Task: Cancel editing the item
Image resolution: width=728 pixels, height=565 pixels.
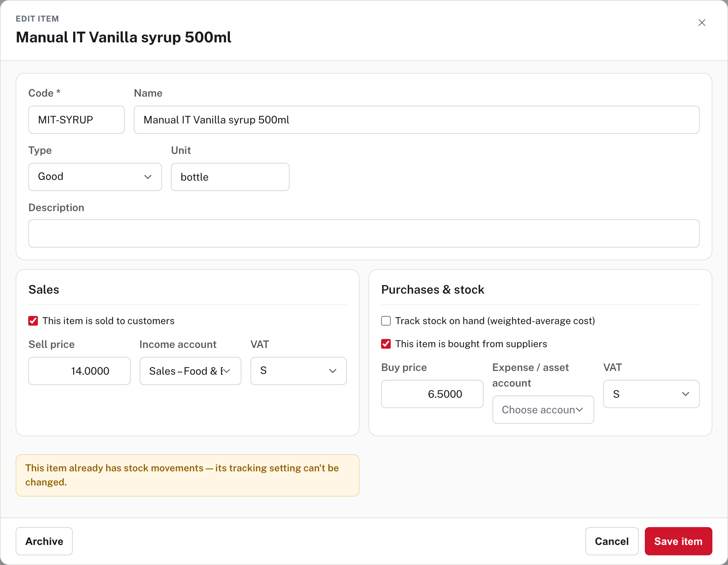Action: coord(612,541)
